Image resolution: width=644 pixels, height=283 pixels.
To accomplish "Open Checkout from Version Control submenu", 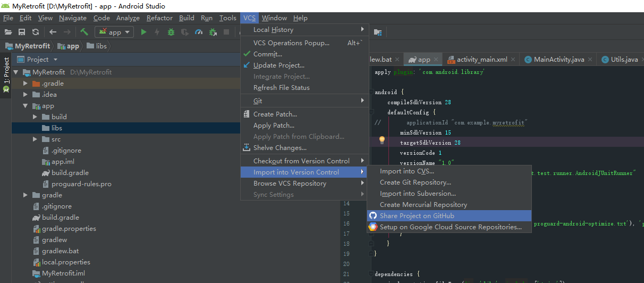I will (x=304, y=161).
